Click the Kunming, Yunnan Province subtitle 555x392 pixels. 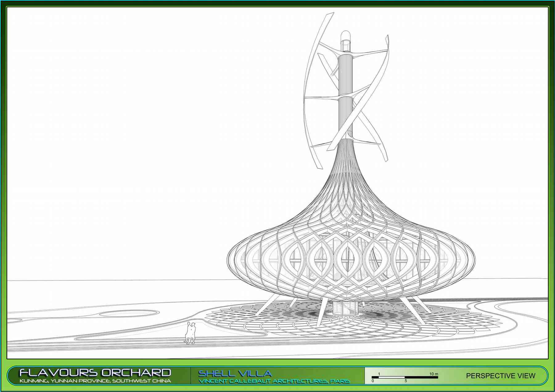tap(95, 381)
